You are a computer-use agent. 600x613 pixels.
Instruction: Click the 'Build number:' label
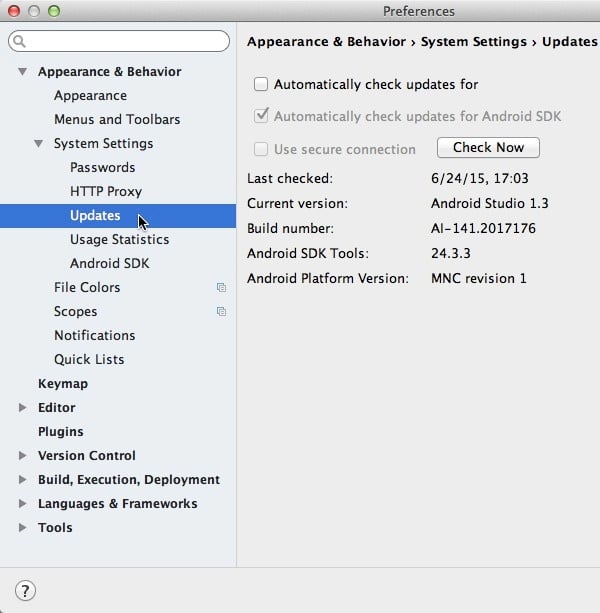[x=290, y=228]
